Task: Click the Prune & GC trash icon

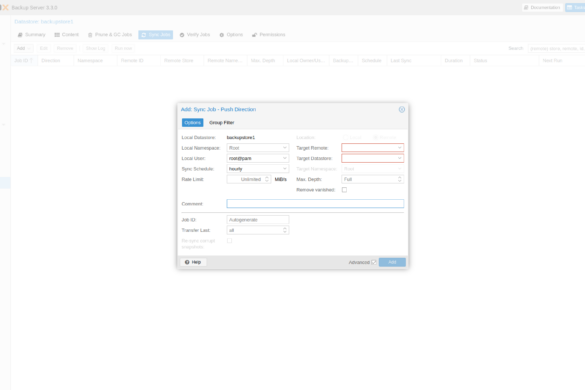Action: coord(90,35)
